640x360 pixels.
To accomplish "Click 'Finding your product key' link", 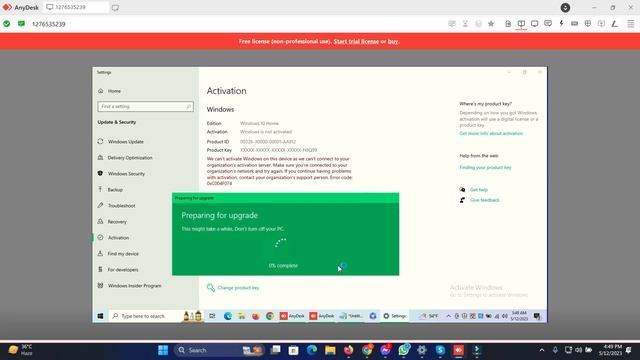I will 485,167.
